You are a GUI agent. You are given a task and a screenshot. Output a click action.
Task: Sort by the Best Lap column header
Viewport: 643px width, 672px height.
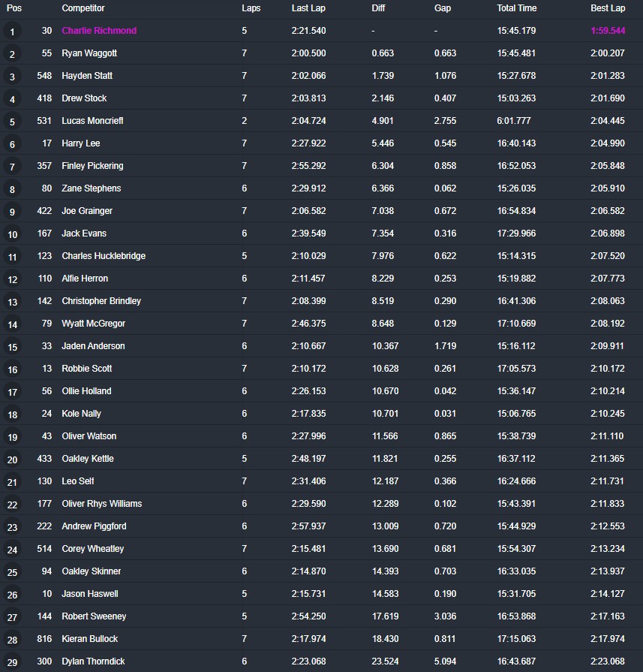tap(608, 8)
